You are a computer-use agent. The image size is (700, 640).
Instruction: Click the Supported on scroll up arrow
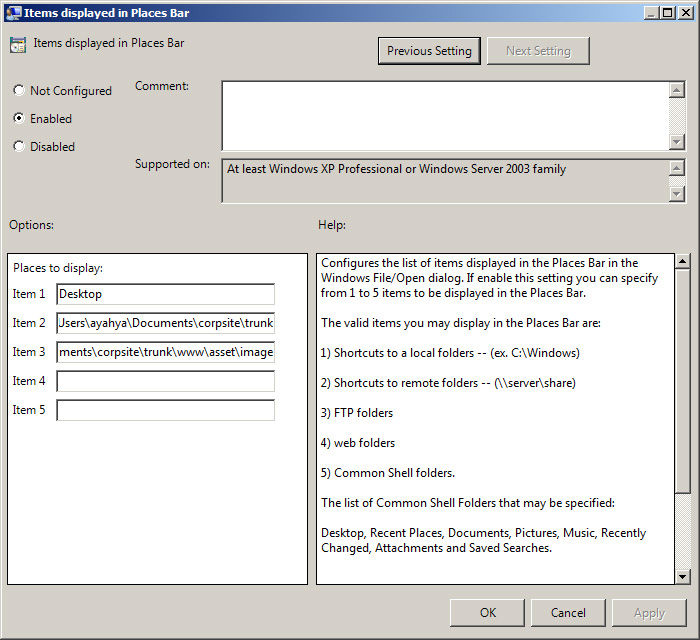click(677, 168)
